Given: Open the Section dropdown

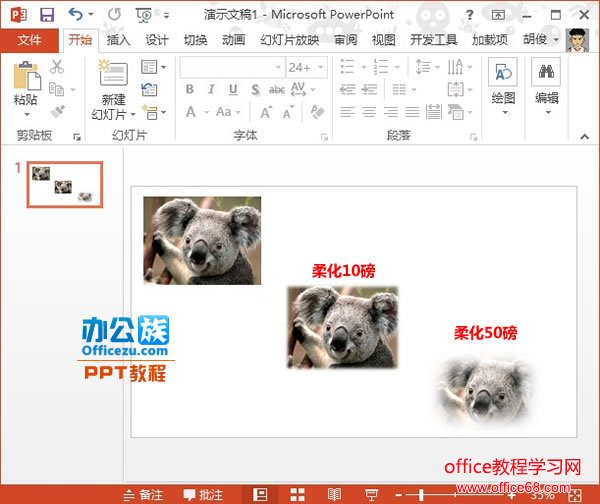Looking at the screenshot, I should click(x=153, y=112).
